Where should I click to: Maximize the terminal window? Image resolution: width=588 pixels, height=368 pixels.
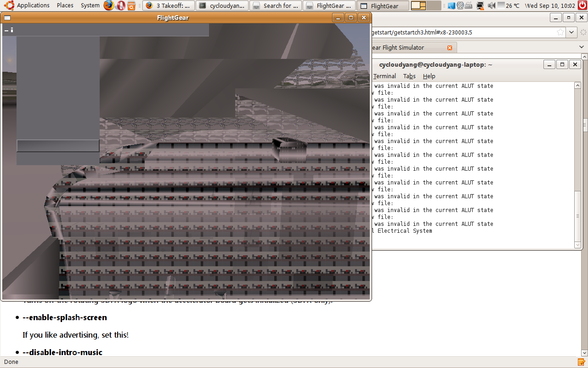coord(562,64)
